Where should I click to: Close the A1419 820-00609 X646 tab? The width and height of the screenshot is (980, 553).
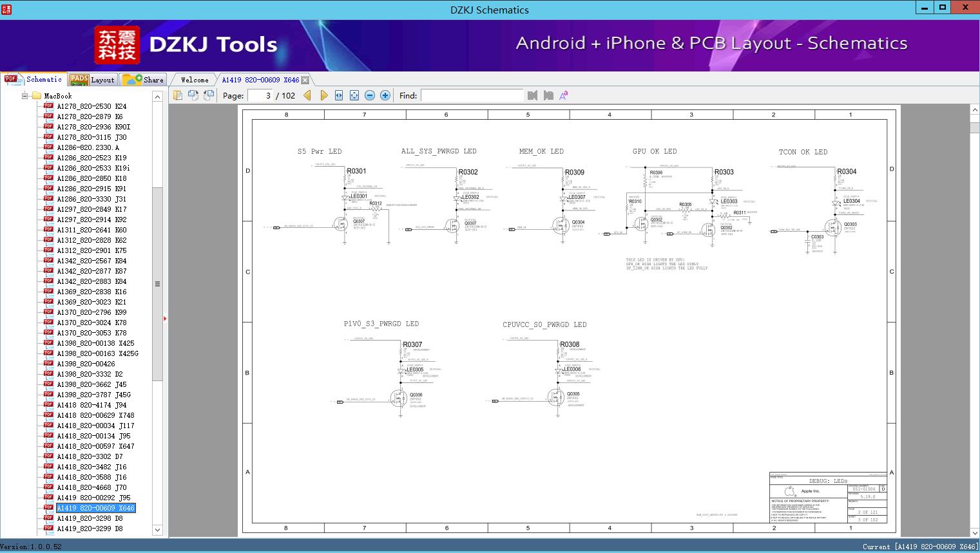(x=305, y=80)
